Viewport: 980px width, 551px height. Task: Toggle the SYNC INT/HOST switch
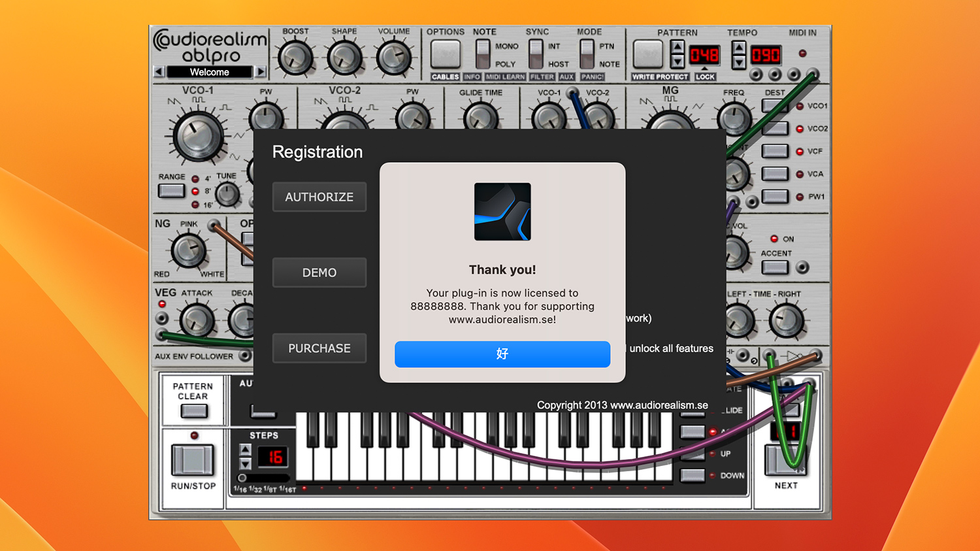coord(536,54)
